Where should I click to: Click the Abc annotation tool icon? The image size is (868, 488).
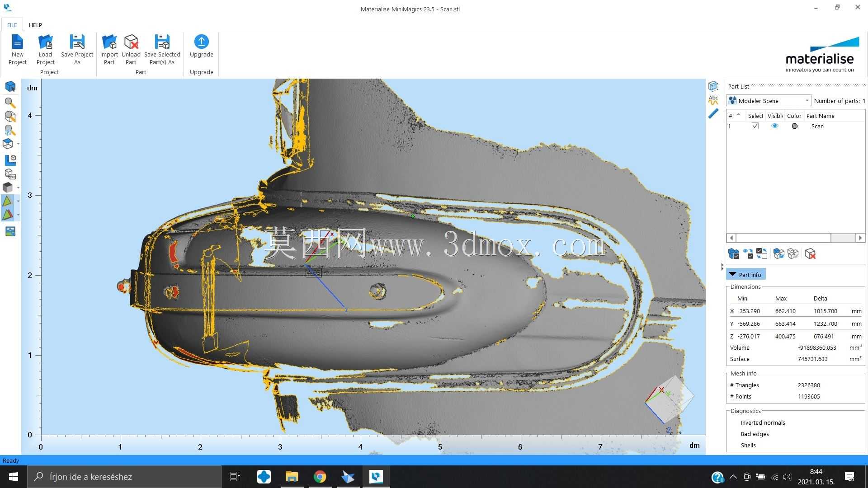(x=713, y=100)
